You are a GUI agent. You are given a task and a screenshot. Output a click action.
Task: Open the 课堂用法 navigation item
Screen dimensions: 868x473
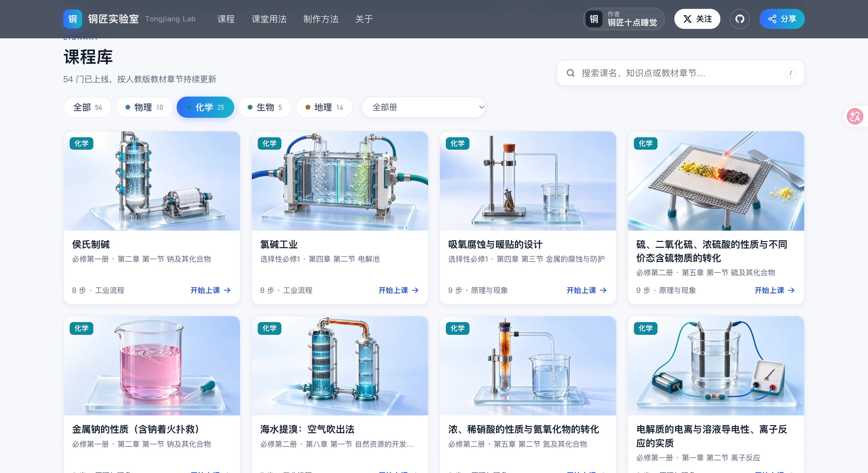269,19
